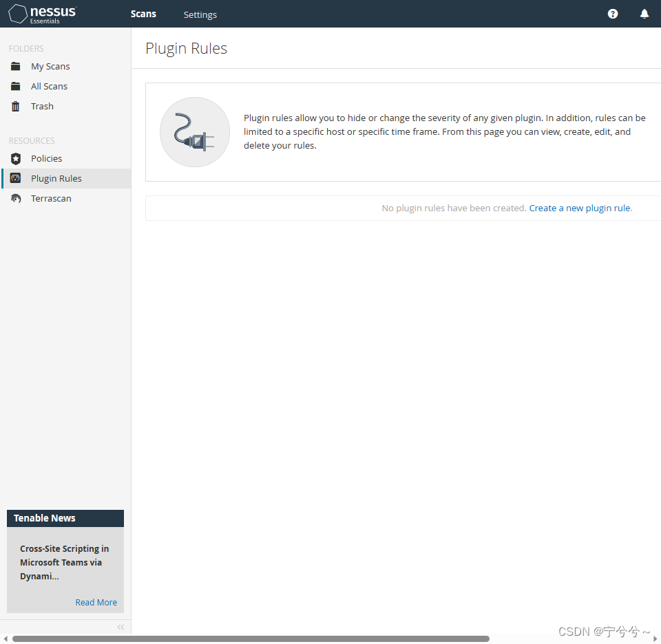Open Terrascan resource

(51, 198)
